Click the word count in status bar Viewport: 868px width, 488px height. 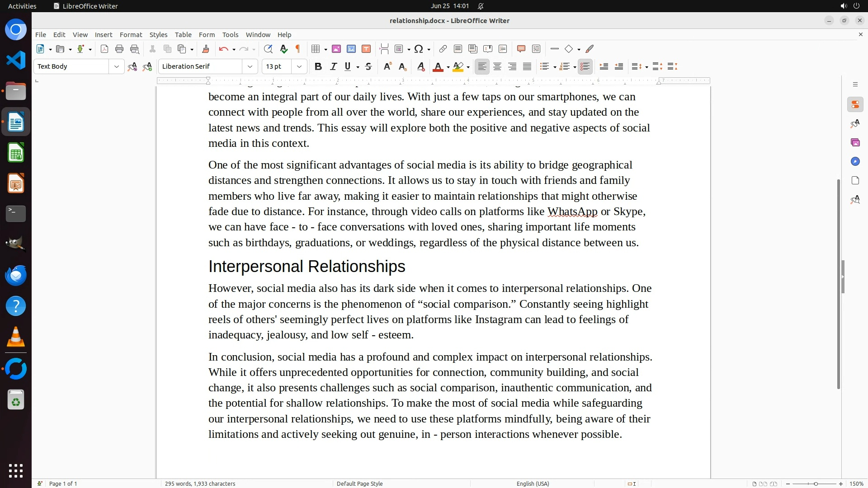click(x=200, y=483)
